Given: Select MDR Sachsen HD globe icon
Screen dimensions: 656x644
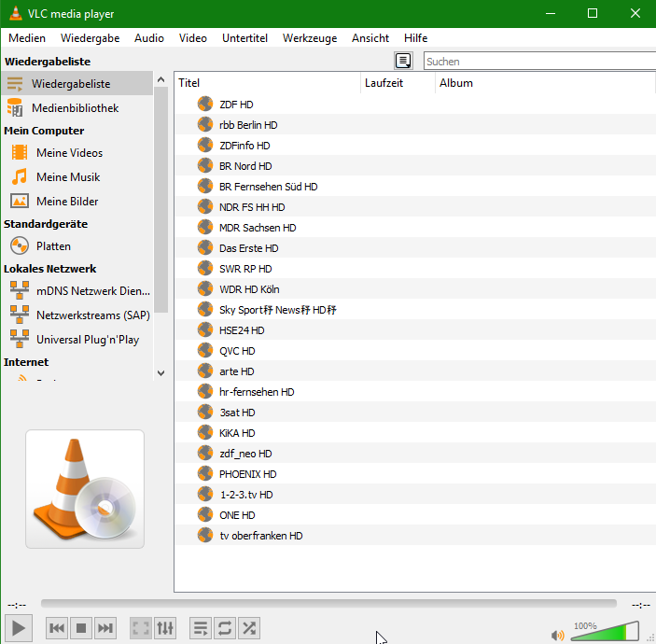Looking at the screenshot, I should tap(205, 227).
